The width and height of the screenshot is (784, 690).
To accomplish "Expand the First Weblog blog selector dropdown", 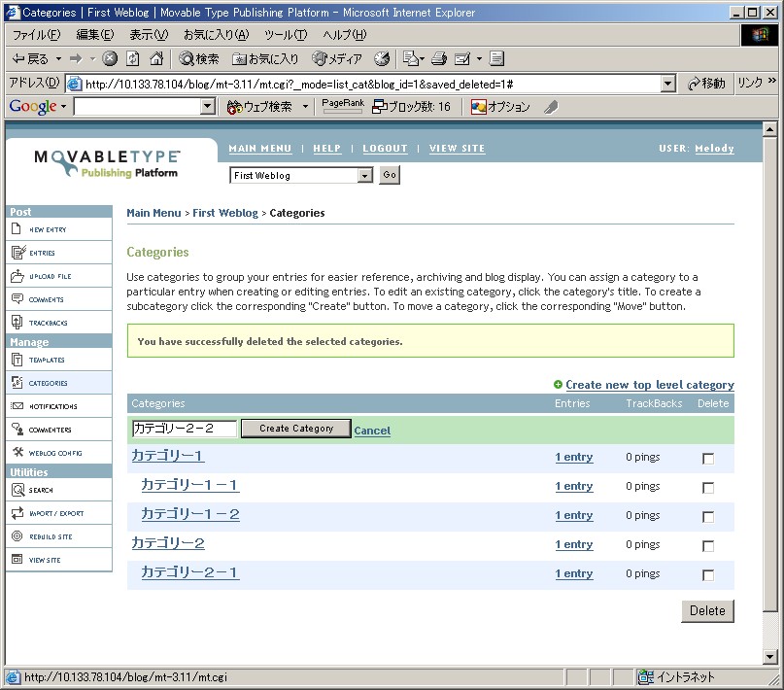I will pos(365,176).
